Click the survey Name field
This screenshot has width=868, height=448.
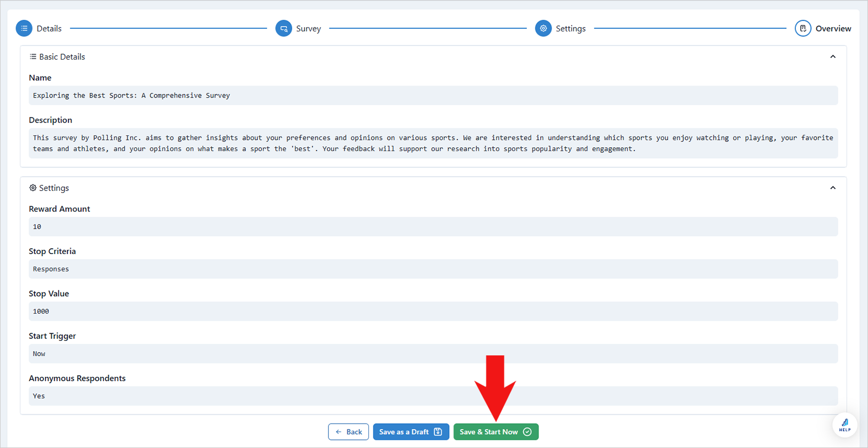(433, 95)
